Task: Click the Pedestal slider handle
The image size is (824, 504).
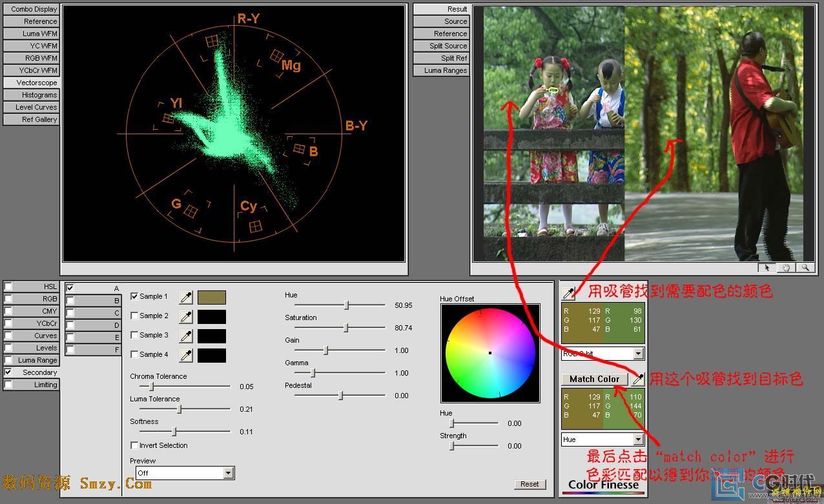Action: point(340,395)
